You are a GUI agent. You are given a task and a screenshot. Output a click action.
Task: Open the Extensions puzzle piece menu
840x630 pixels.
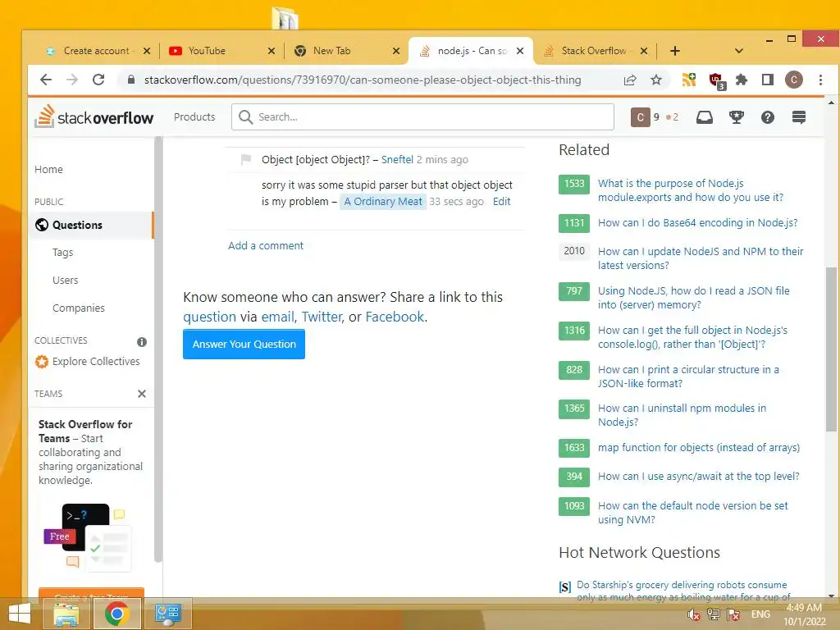742,80
